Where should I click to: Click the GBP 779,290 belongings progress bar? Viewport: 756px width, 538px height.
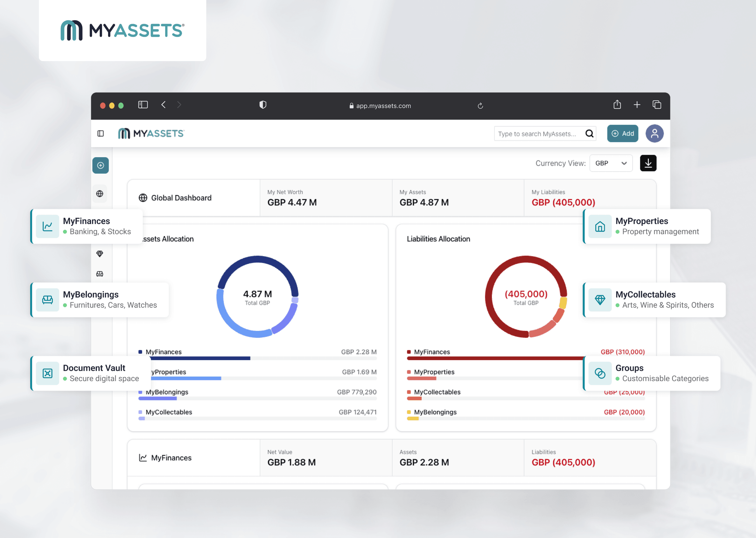[x=258, y=398]
